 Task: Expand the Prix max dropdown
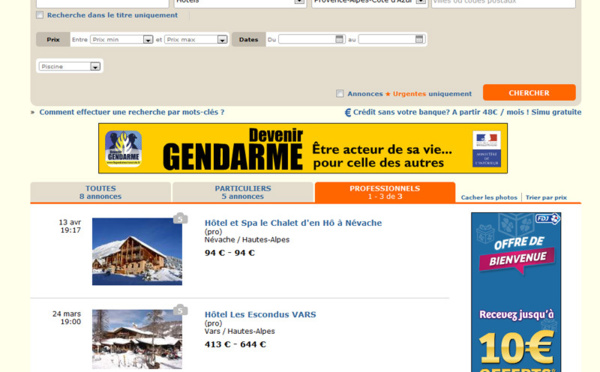(x=222, y=39)
